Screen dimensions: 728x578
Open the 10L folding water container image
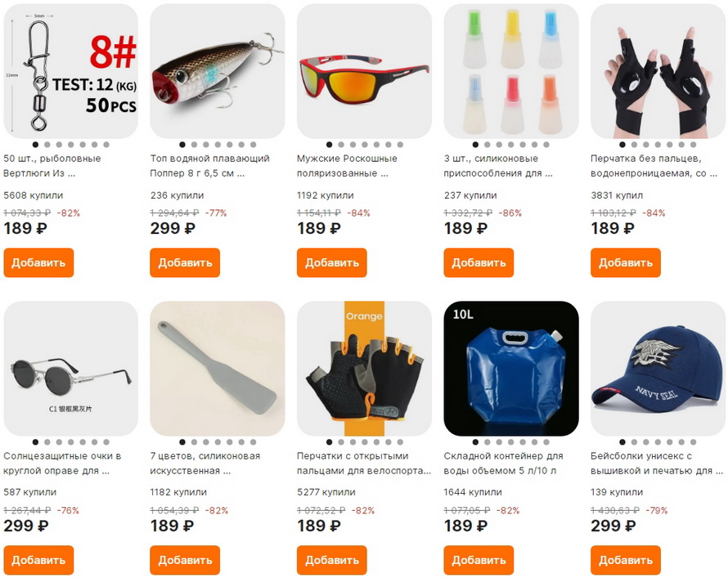tap(511, 369)
